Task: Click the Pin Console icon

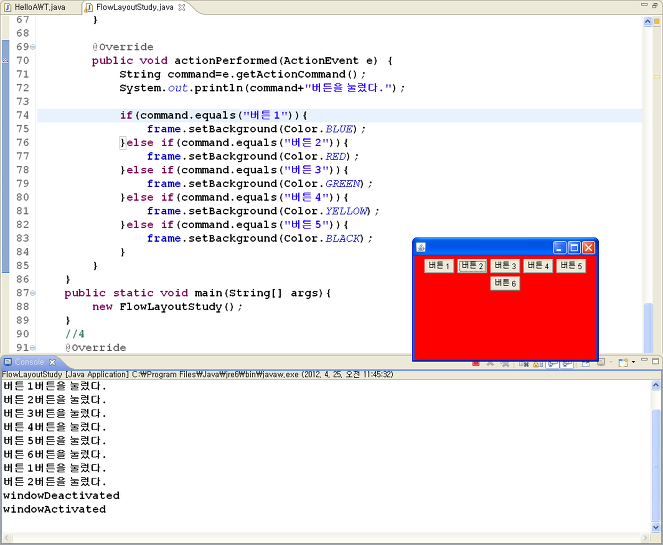Action: (586, 364)
